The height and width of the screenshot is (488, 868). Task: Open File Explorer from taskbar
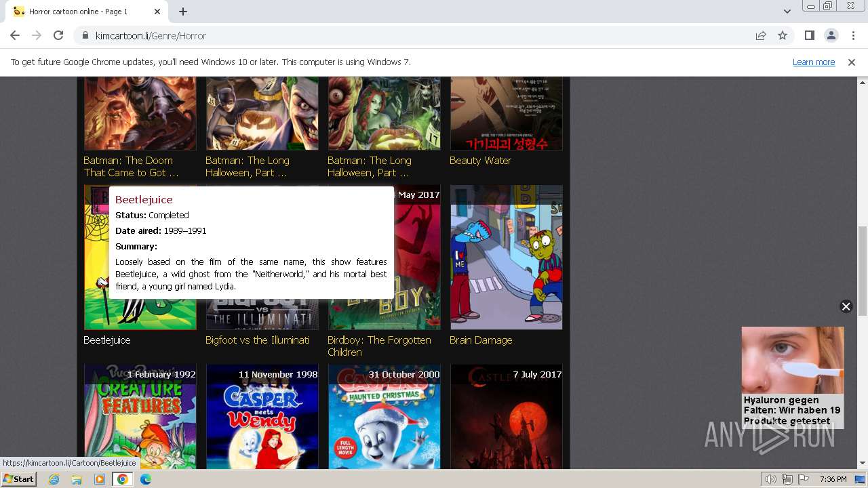point(77,479)
